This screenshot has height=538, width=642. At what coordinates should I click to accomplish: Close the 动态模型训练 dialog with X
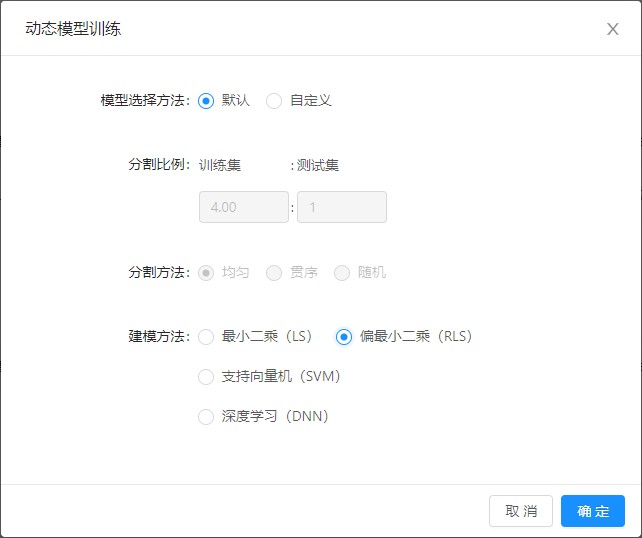(x=613, y=29)
